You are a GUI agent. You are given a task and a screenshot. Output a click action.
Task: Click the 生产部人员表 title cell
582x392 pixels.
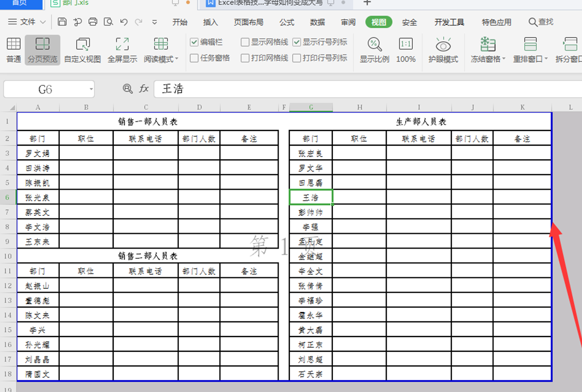tap(420, 122)
